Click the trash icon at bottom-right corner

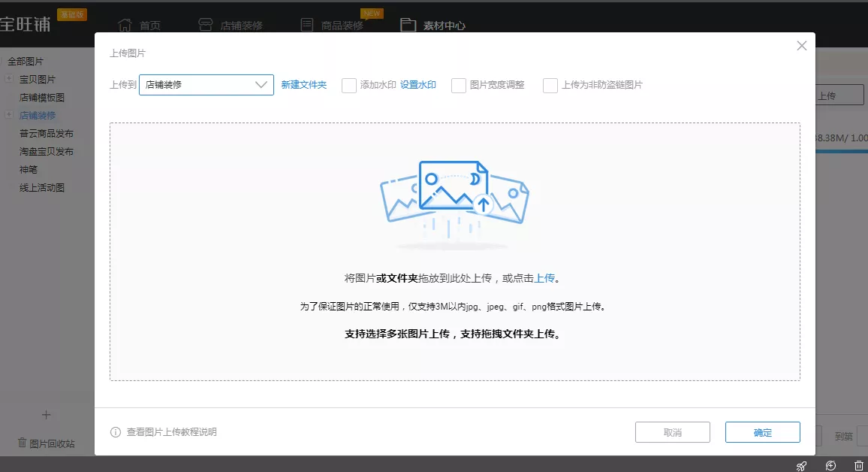[x=859, y=466]
